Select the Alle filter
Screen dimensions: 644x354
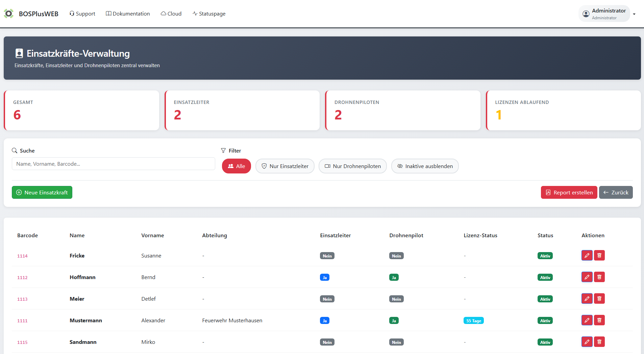tap(236, 166)
